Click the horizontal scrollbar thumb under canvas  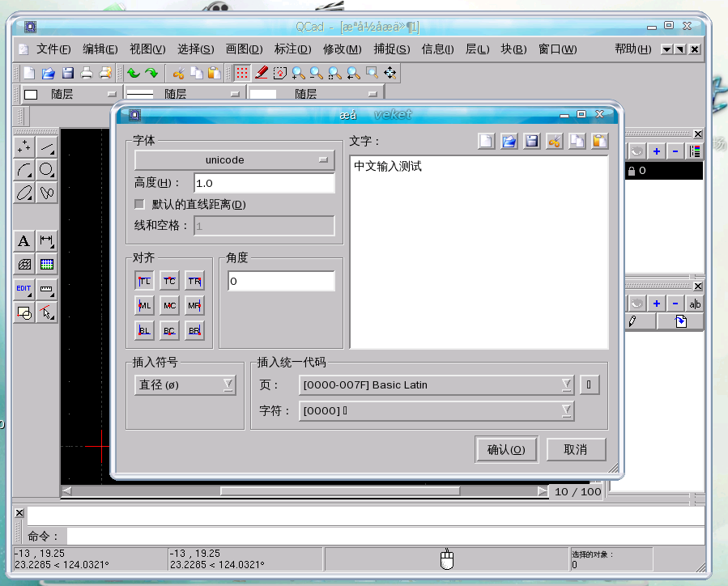click(x=340, y=490)
